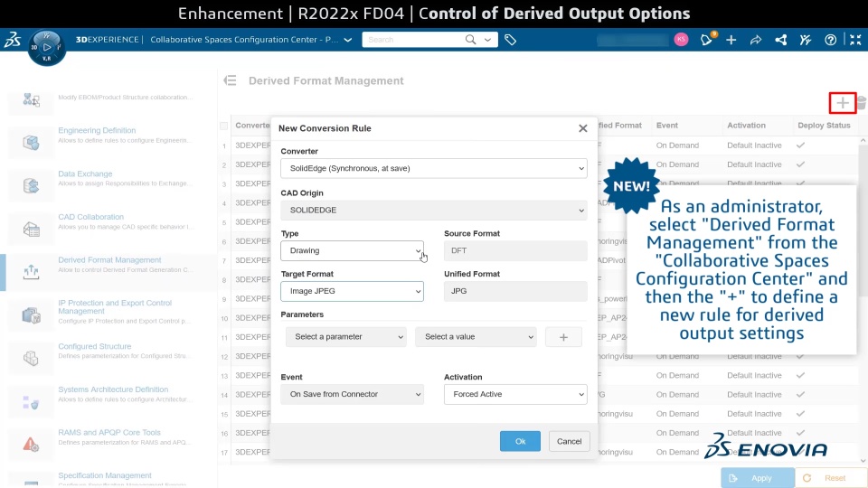Click the tag icon beside search
The image size is (868, 488).
(x=511, y=40)
